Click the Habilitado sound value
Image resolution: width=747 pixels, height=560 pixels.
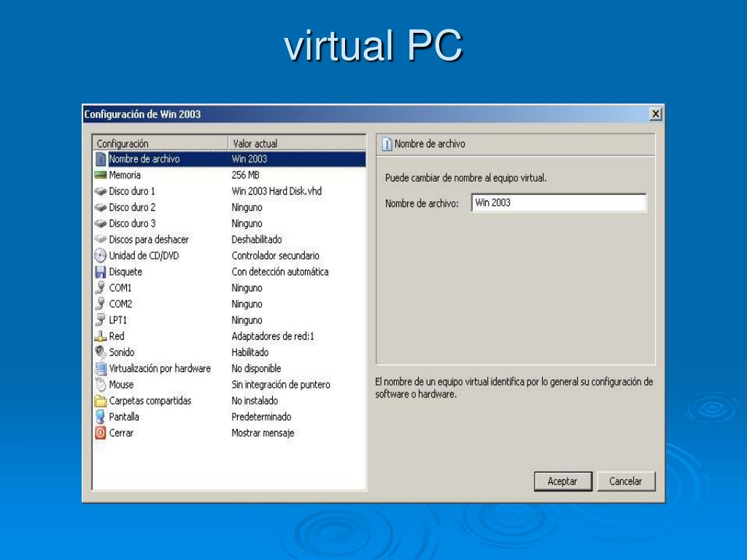(250, 352)
